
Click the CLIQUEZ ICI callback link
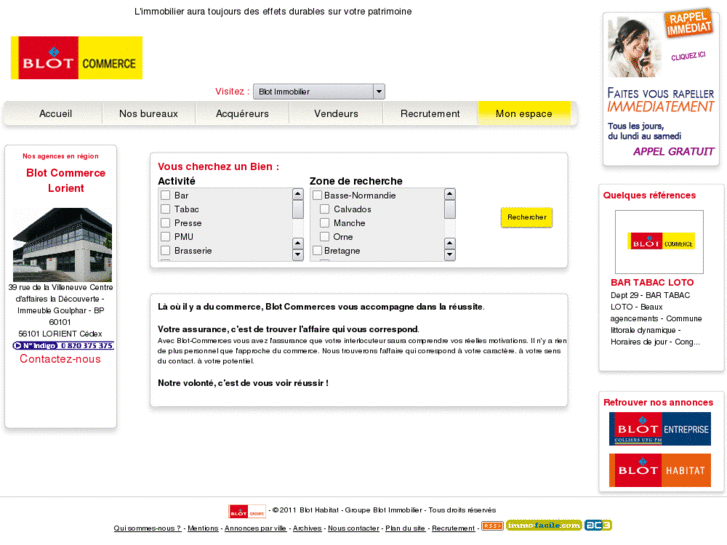688,56
